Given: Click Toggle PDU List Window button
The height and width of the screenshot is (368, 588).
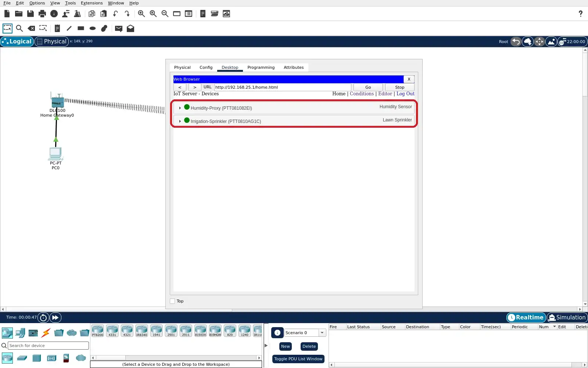Looking at the screenshot, I should pos(298,359).
